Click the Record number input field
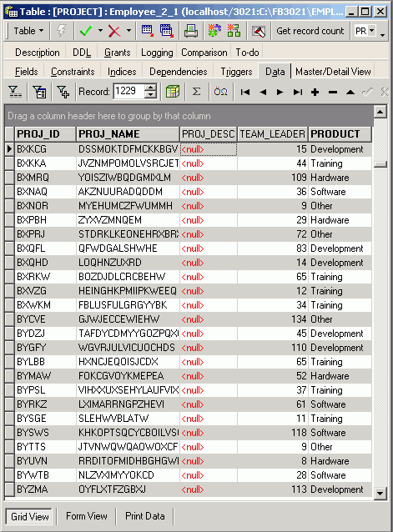The image size is (393, 532). click(129, 91)
